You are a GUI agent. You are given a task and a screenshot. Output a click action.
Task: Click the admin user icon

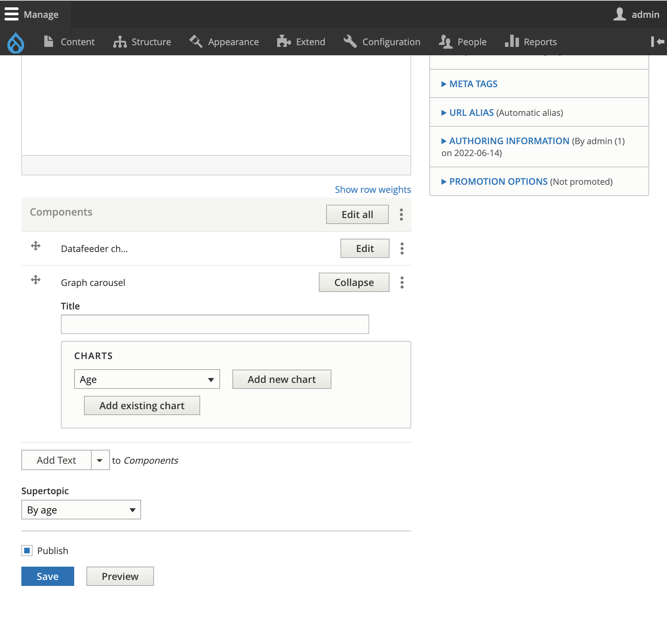(619, 14)
